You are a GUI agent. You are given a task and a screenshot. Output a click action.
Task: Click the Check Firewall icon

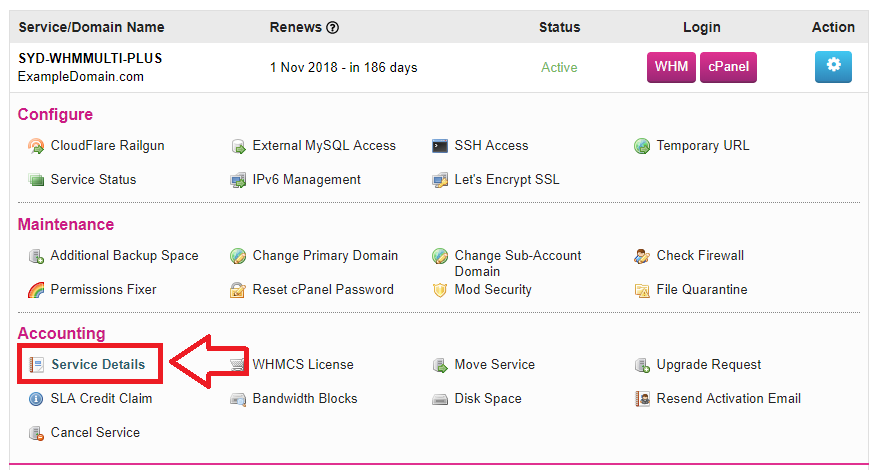[x=642, y=256]
